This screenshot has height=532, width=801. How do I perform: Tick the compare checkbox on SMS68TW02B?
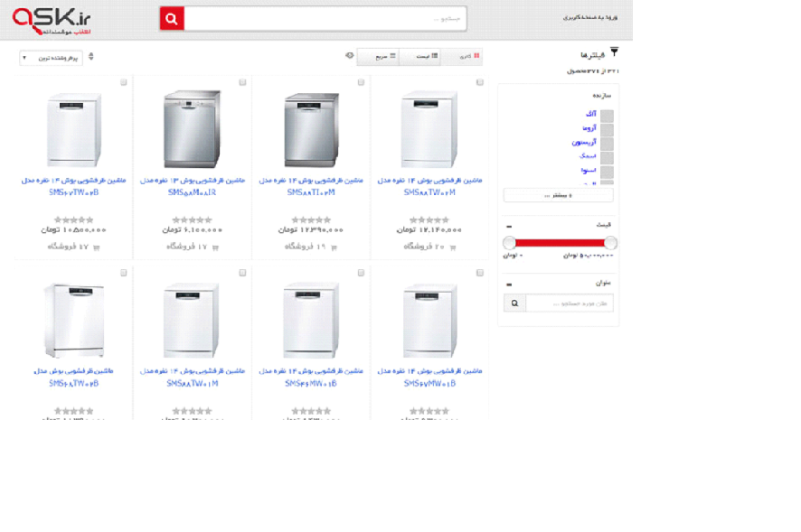click(x=124, y=273)
